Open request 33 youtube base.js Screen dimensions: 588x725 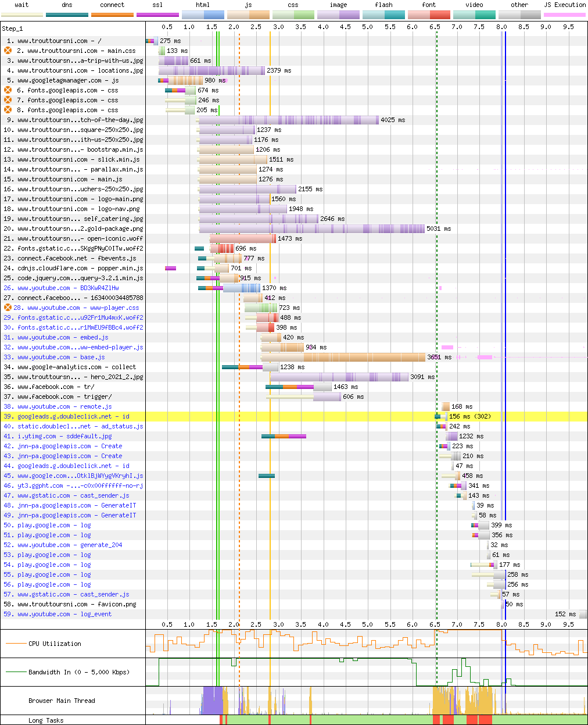54,357
